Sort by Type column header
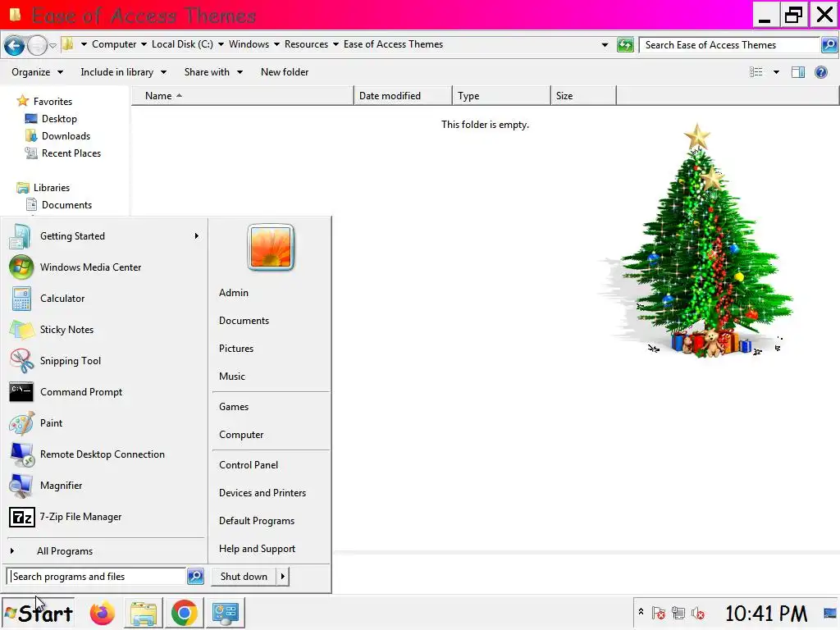The image size is (840, 630). tap(501, 96)
